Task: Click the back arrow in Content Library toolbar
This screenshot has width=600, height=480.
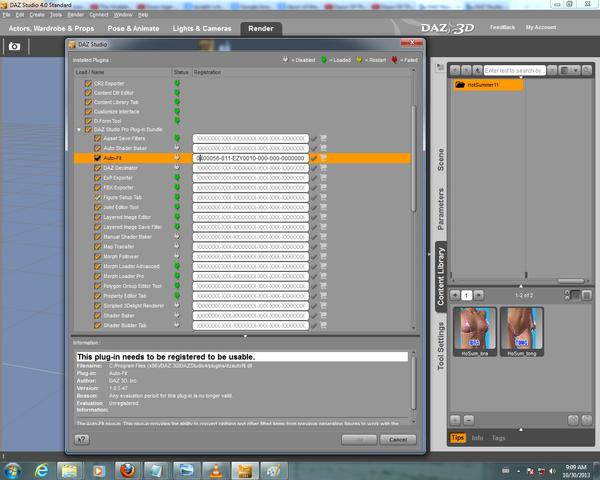Action: point(455,70)
